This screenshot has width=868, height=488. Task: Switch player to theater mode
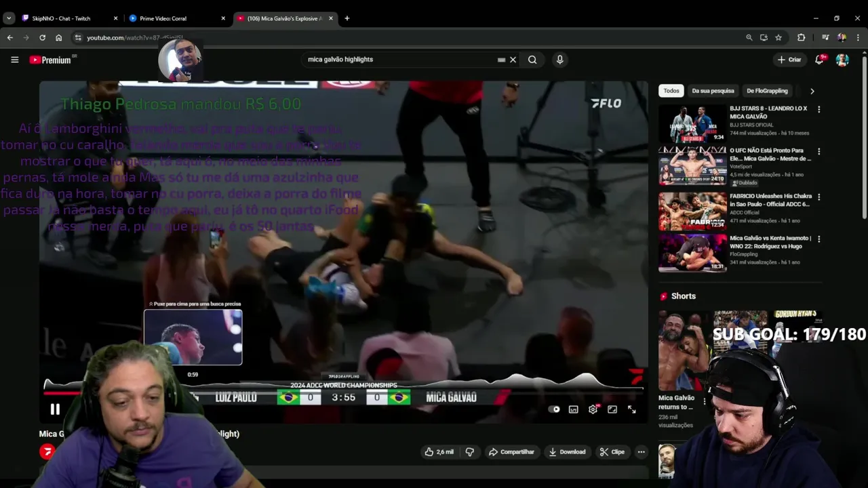pyautogui.click(x=612, y=409)
